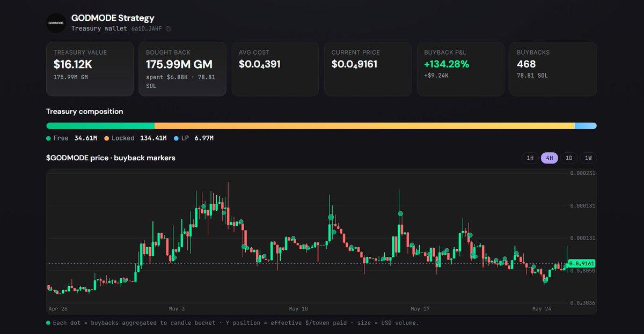Click the $16.12K treasury value
The image size is (644, 334).
(x=74, y=64)
